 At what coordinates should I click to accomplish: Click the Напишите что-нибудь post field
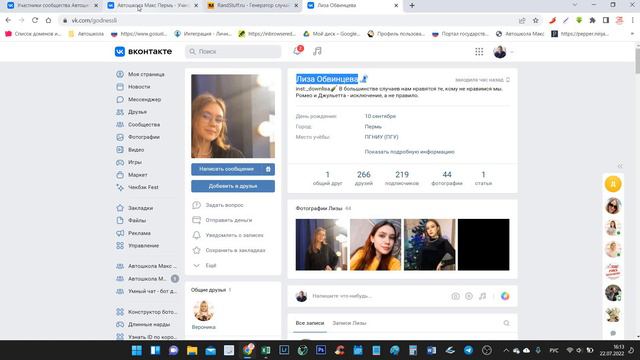pyautogui.click(x=378, y=296)
